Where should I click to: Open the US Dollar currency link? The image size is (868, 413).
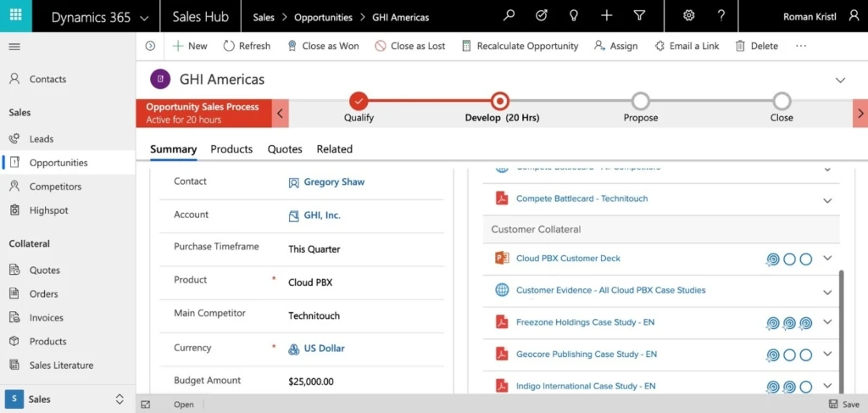324,349
